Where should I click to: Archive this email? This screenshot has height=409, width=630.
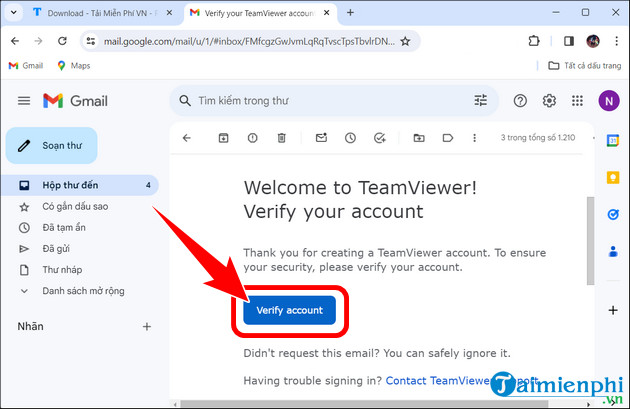[223, 138]
